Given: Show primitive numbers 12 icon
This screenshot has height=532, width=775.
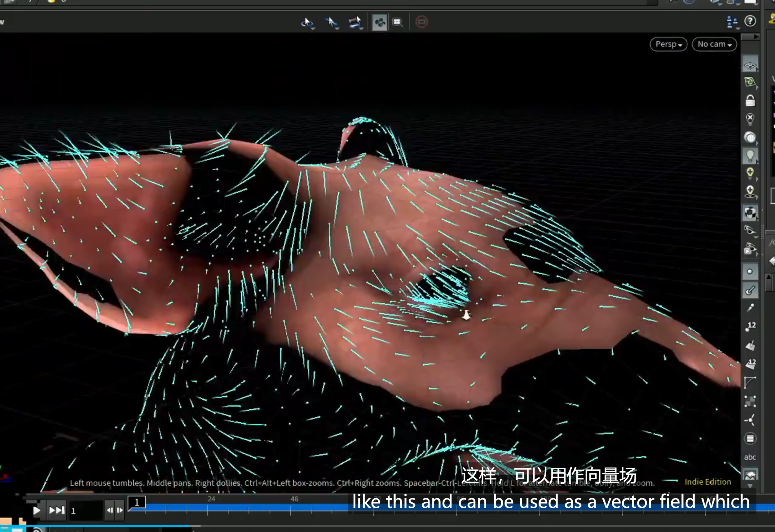Looking at the screenshot, I should [x=750, y=364].
